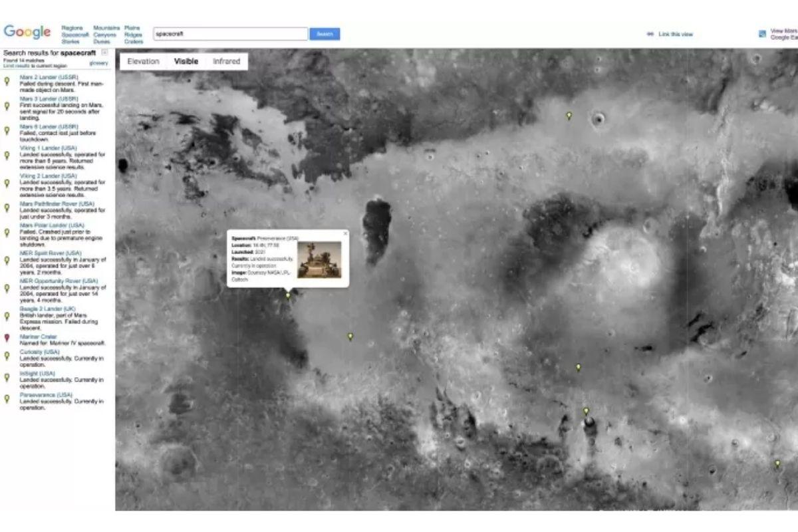Open the Beagle 2 Lander (UK) result
This screenshot has width=798, height=532.
[47, 309]
